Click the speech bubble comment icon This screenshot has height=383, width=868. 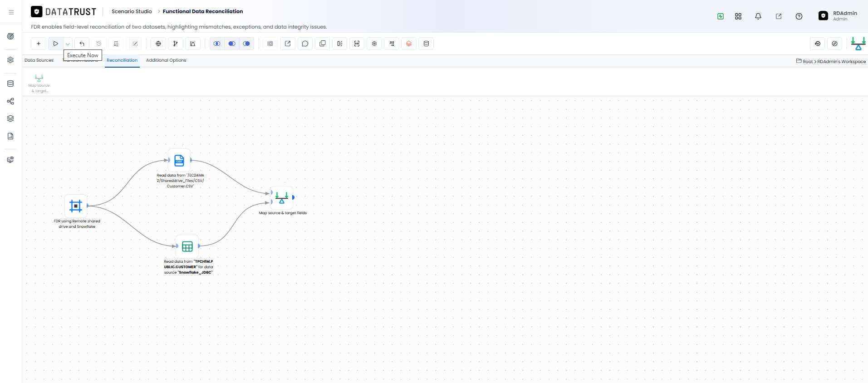pos(305,44)
